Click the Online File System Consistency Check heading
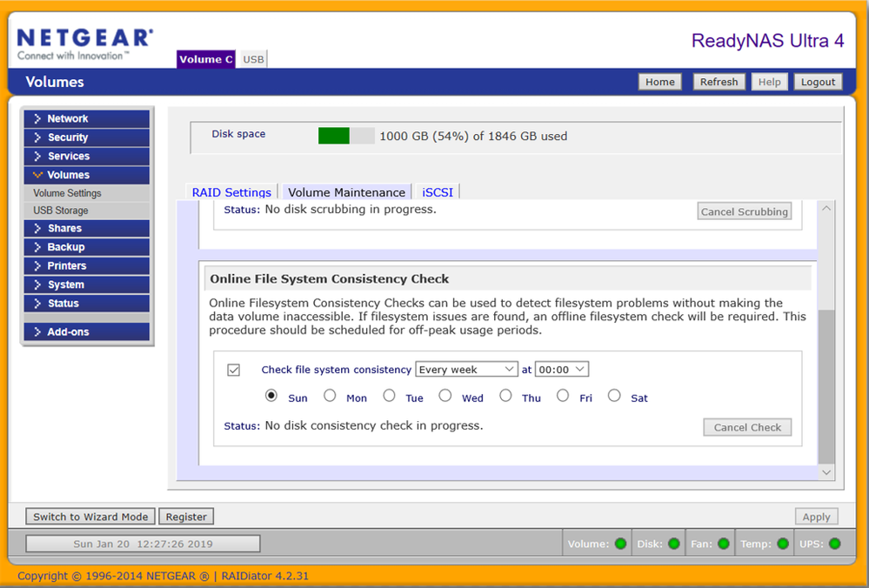The width and height of the screenshot is (869, 588). 329,278
